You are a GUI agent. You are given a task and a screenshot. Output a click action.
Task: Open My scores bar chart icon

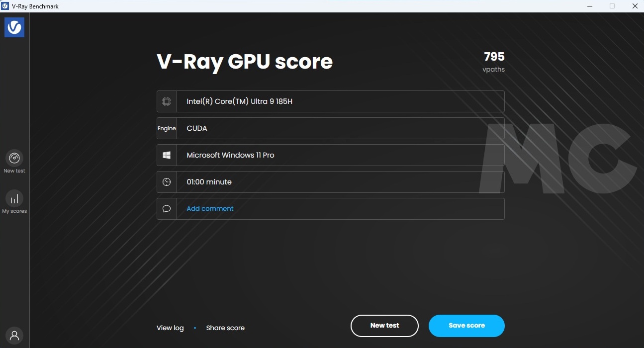click(14, 198)
